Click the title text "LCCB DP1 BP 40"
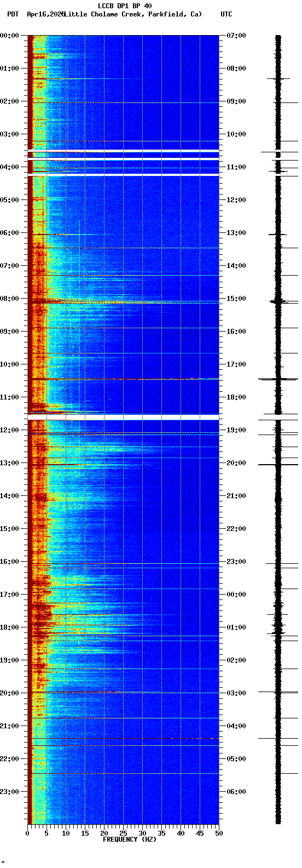This screenshot has width=302, height=868. 125,6
